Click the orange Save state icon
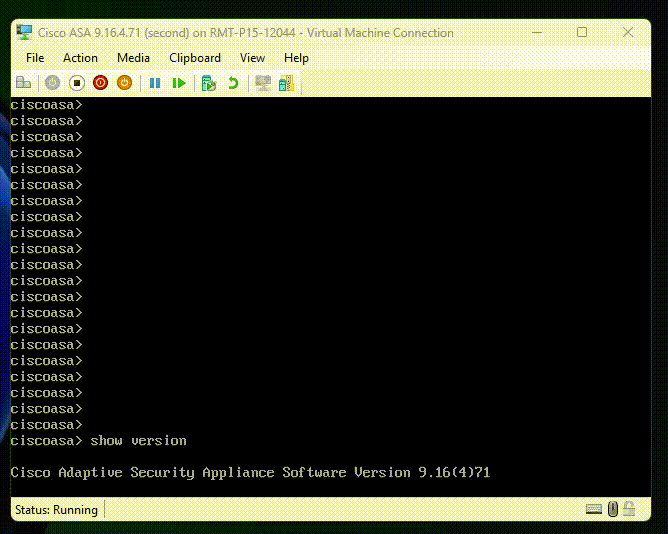The width and height of the screenshot is (668, 534). (x=124, y=83)
